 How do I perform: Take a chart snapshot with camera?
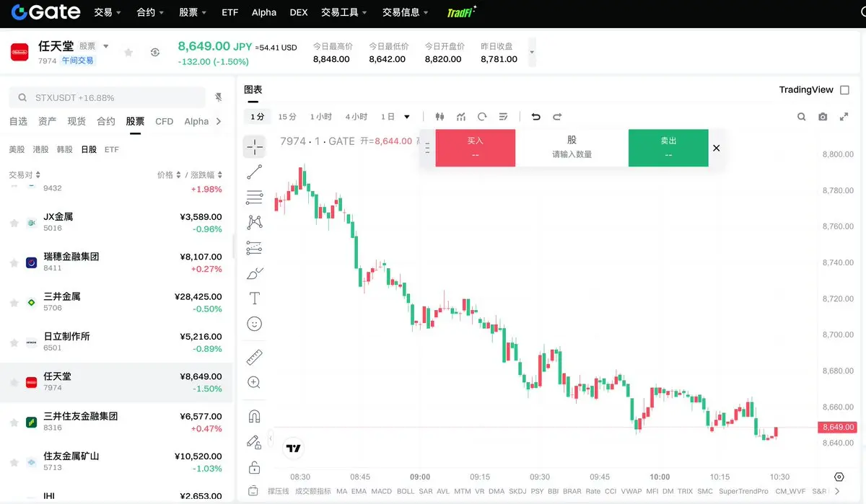click(823, 117)
